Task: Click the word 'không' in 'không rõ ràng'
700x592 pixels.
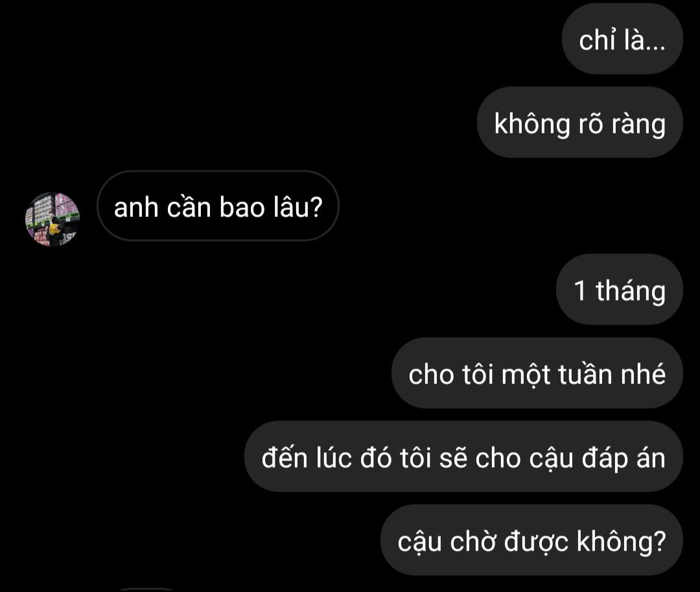Action: click(532, 124)
